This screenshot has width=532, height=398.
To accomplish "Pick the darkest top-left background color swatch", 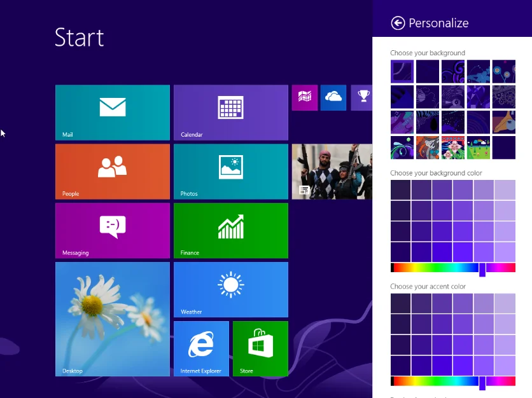I will click(x=400, y=190).
